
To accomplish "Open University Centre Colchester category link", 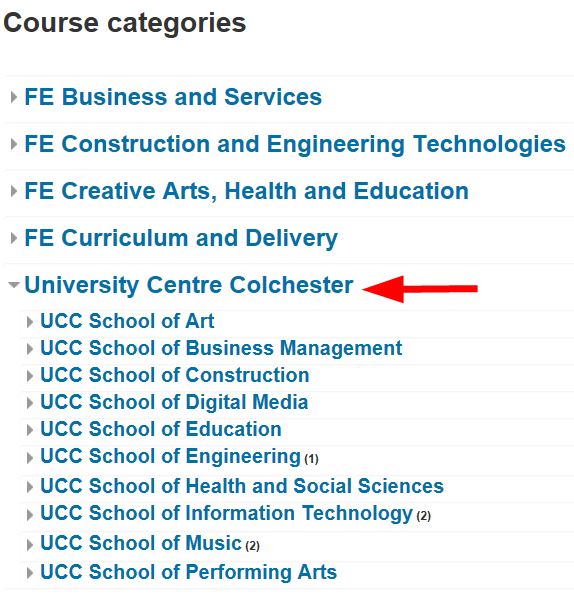I will (189, 285).
